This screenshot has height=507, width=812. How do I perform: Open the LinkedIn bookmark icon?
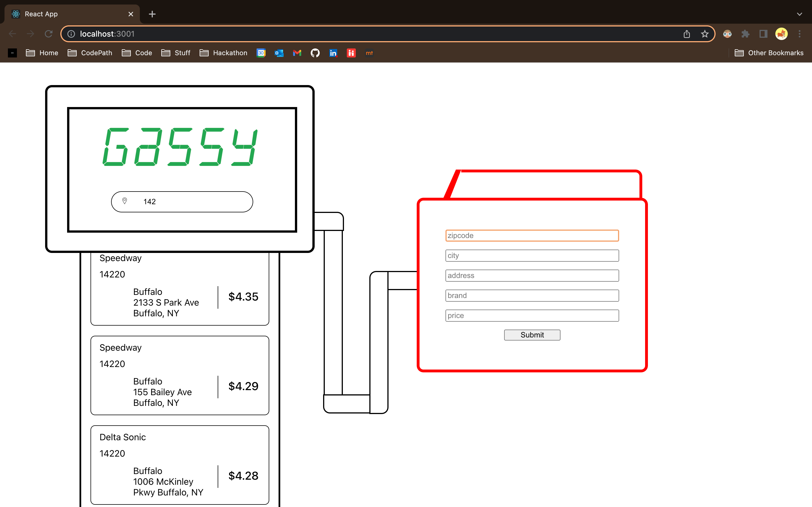coord(333,53)
